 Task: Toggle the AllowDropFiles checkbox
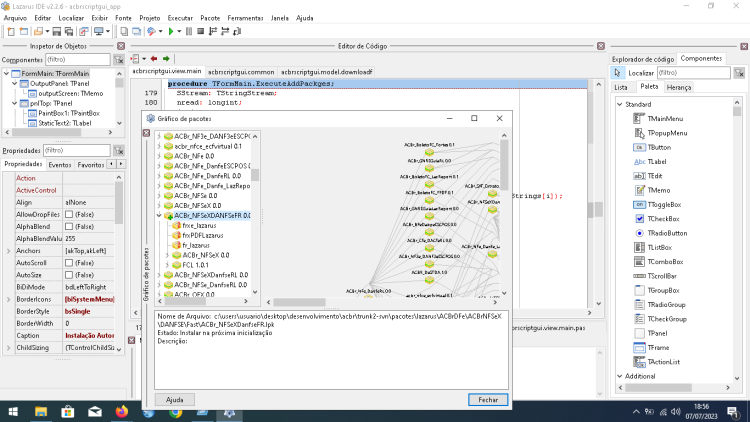pyautogui.click(x=69, y=214)
